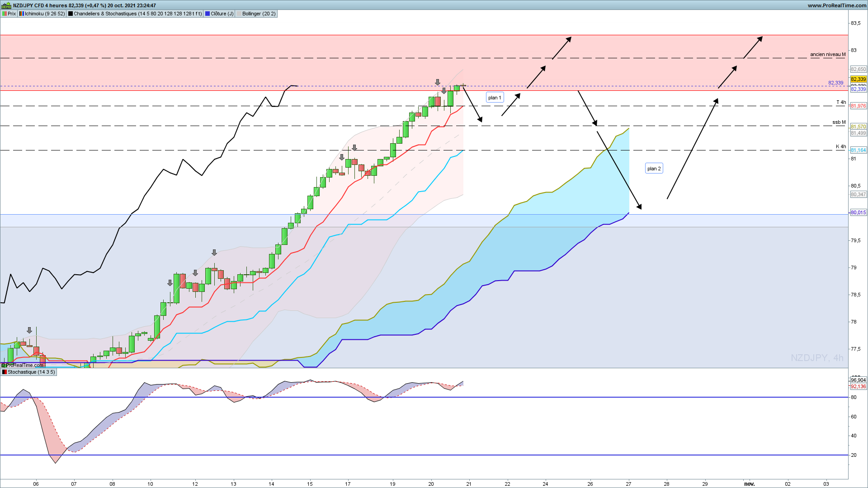Click the 83,5 tick on the price axis

(x=856, y=23)
